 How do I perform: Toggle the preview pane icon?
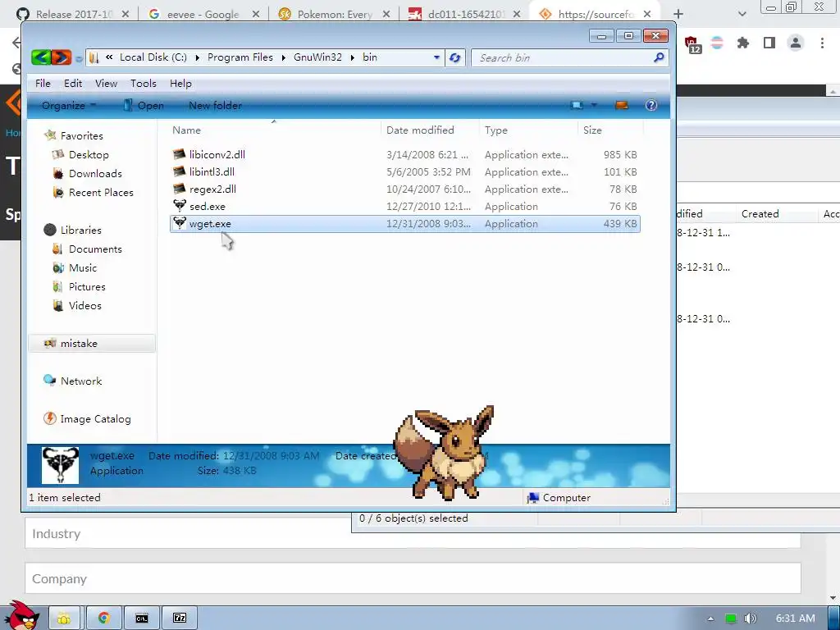(622, 105)
